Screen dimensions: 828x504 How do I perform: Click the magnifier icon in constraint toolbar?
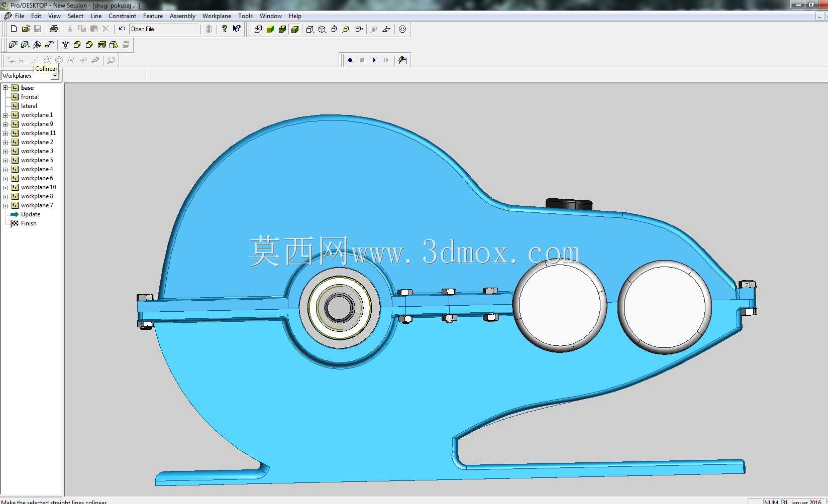tap(111, 60)
